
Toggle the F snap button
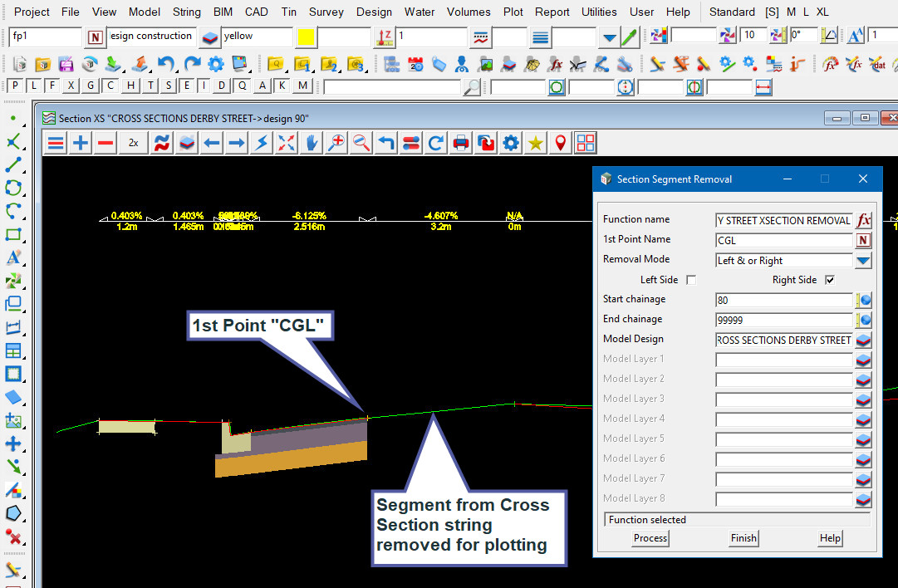52,86
